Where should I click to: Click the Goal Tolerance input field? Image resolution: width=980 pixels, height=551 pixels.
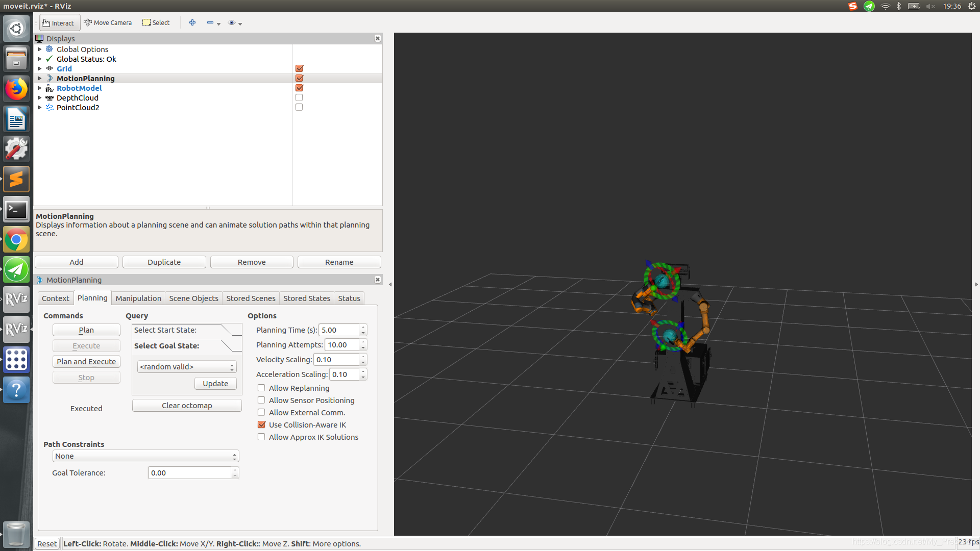tap(190, 472)
